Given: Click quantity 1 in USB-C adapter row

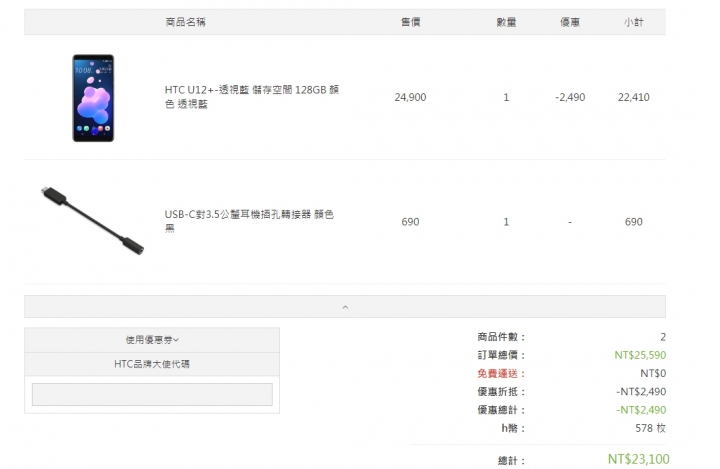Looking at the screenshot, I should coord(506,222).
